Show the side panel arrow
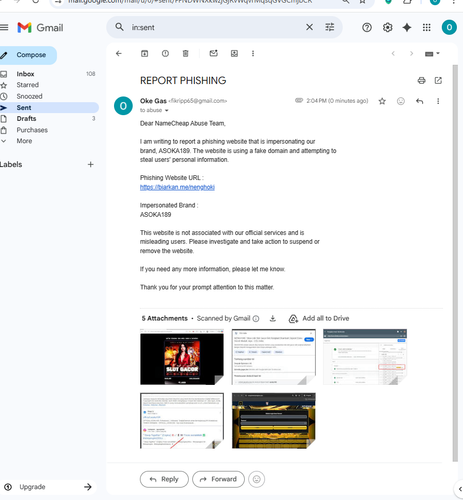This screenshot has height=500, width=463. (x=460, y=489)
